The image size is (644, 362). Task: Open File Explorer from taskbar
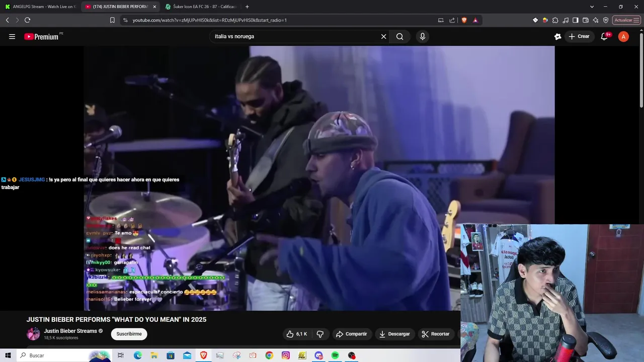[x=154, y=355]
